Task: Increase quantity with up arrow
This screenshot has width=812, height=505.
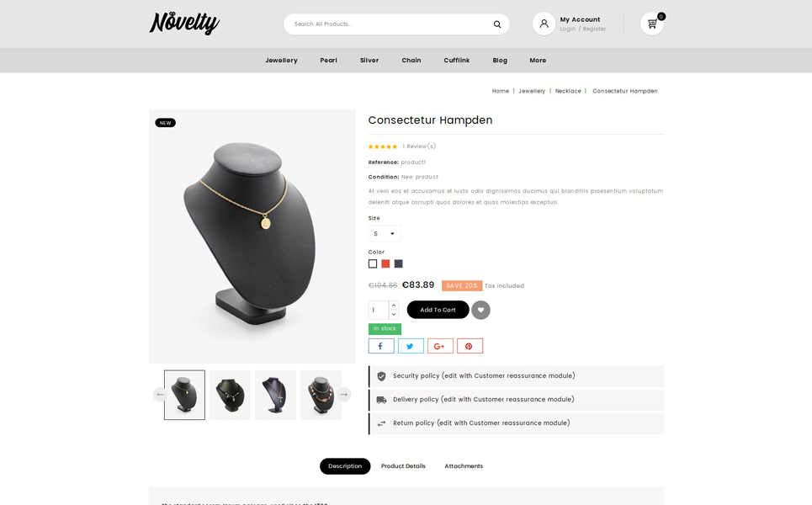Action: coord(394,305)
